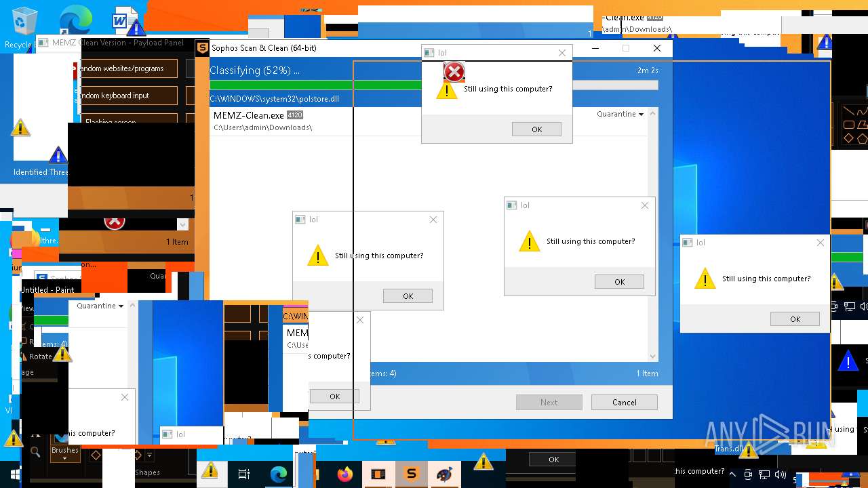The image size is (868, 488).
Task: Click the yellow warning icon beside Rotate in Paint
Action: pyautogui.click(x=62, y=352)
